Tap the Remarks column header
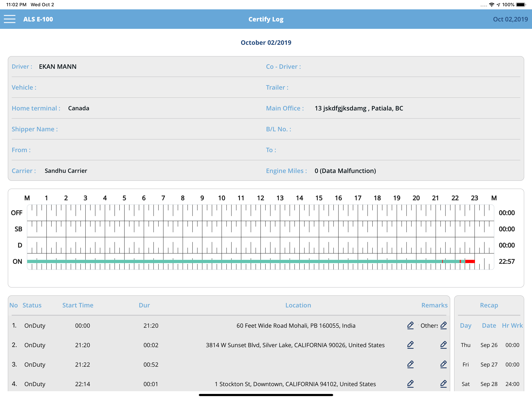The width and height of the screenshot is (532, 399). click(x=434, y=305)
